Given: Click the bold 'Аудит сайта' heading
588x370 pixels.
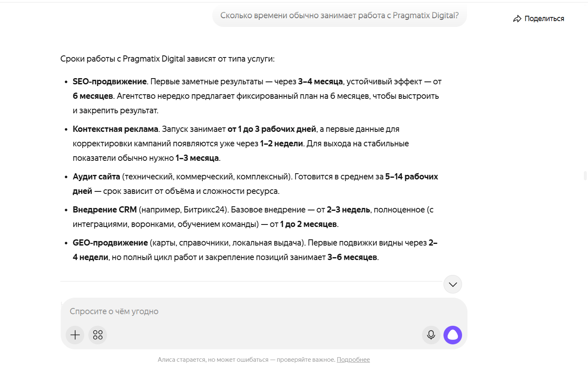Looking at the screenshot, I should [96, 177].
